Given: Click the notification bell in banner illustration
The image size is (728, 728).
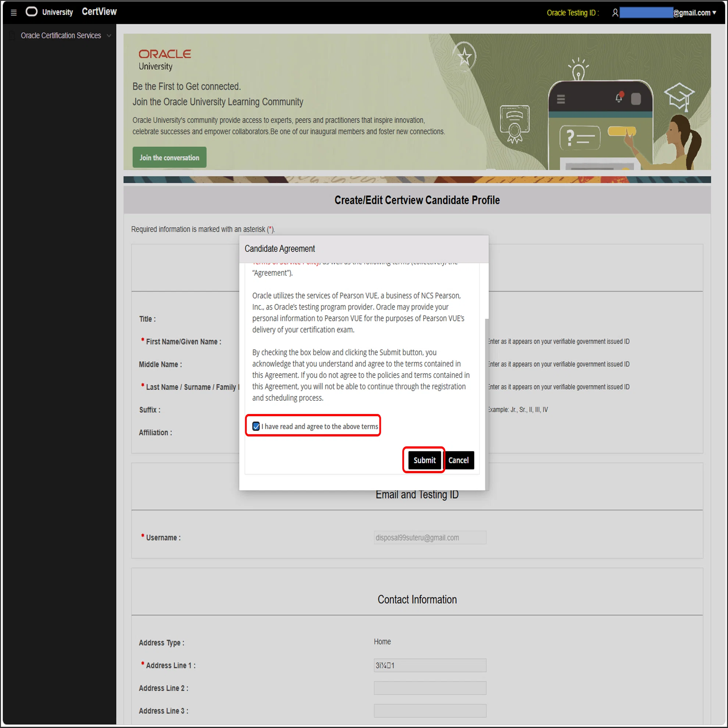Looking at the screenshot, I should pos(619,97).
